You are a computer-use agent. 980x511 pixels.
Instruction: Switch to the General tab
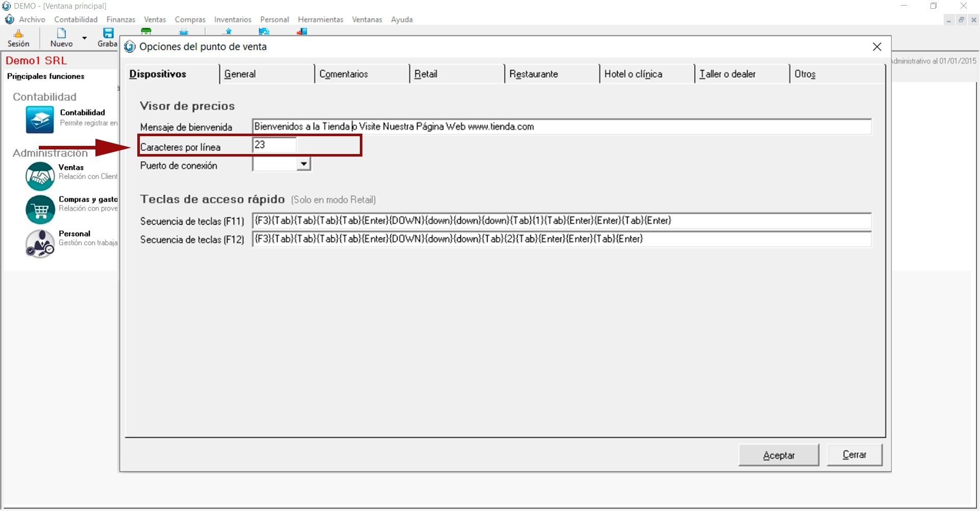point(240,74)
